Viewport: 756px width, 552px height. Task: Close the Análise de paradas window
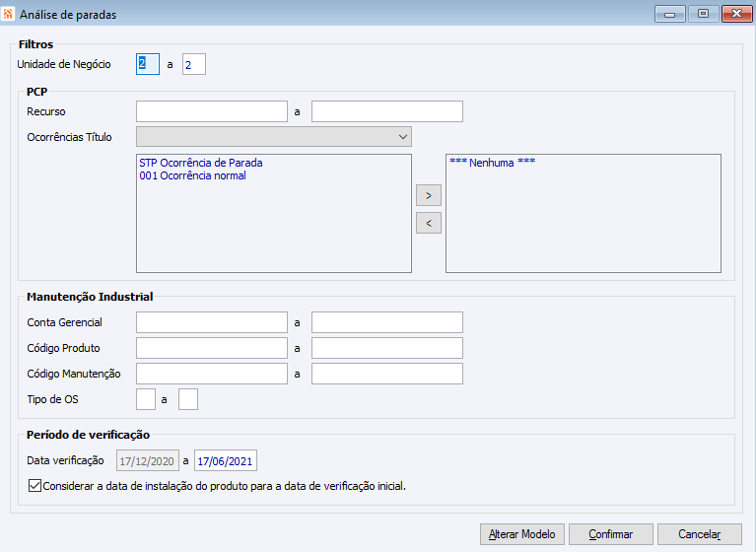coord(736,14)
